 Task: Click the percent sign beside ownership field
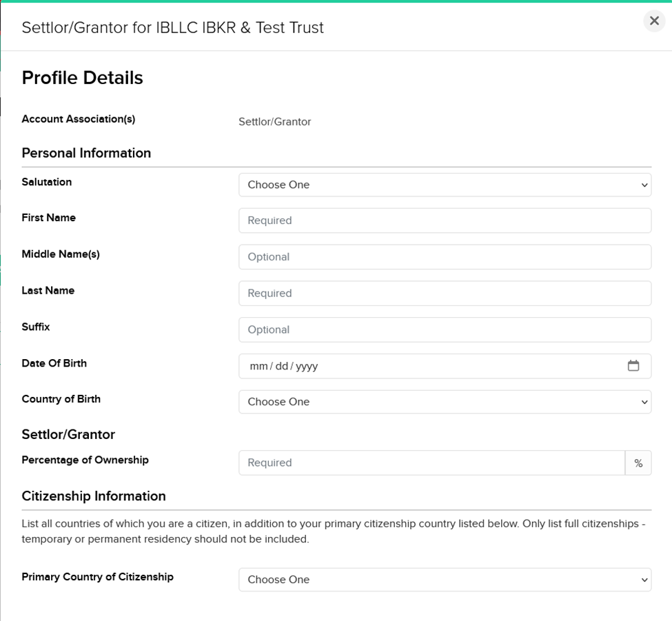(x=638, y=463)
